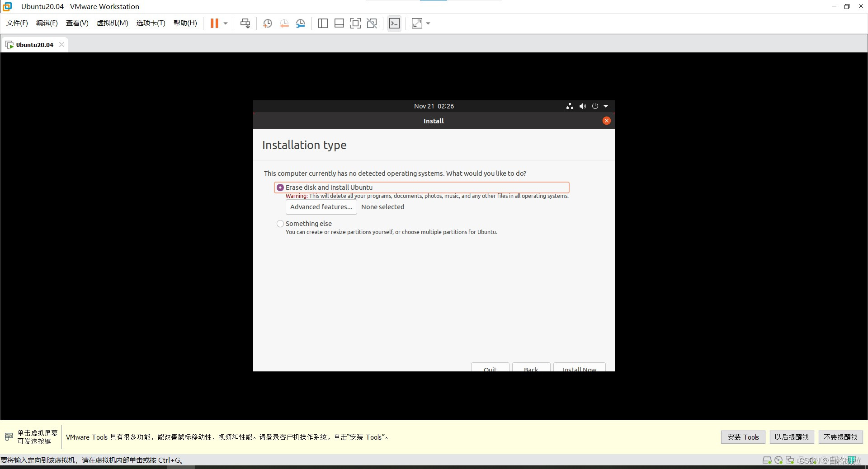Enter full screen mode
The width and height of the screenshot is (868, 469).
pos(355,23)
